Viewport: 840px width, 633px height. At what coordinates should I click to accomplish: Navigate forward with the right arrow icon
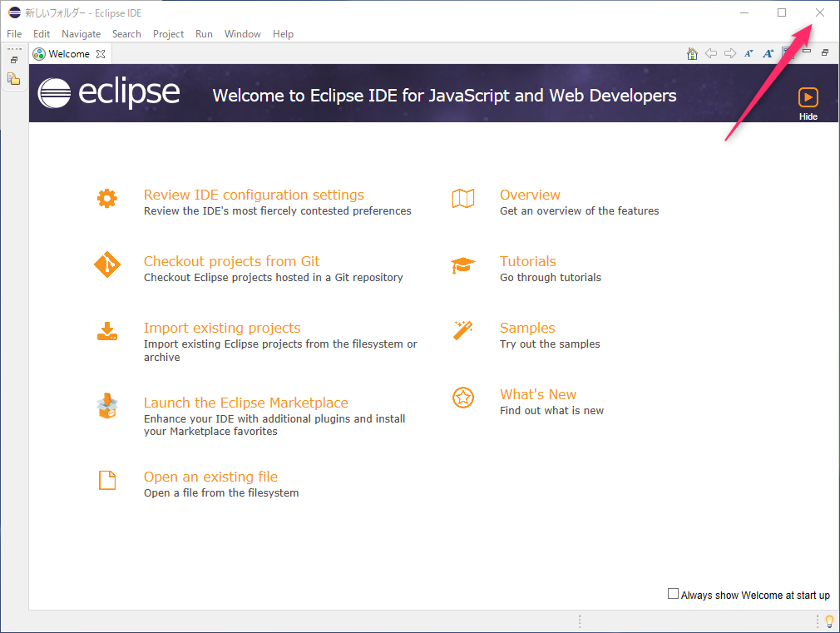click(x=729, y=53)
